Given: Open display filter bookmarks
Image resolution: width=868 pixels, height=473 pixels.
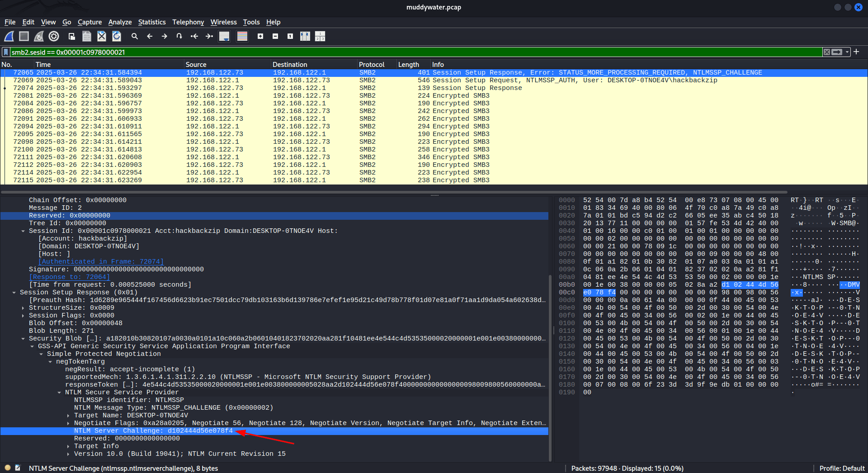Looking at the screenshot, I should (6, 52).
